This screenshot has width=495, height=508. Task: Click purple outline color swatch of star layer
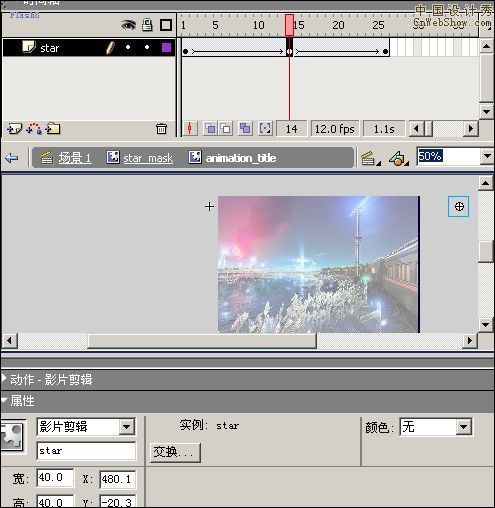click(166, 48)
